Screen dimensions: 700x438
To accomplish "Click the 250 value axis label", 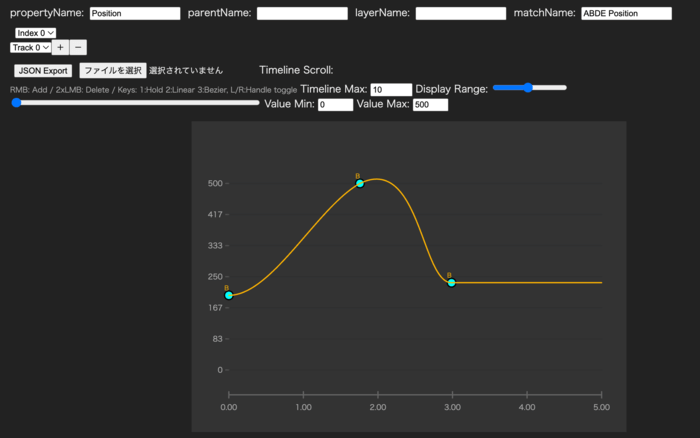I will (x=215, y=277).
